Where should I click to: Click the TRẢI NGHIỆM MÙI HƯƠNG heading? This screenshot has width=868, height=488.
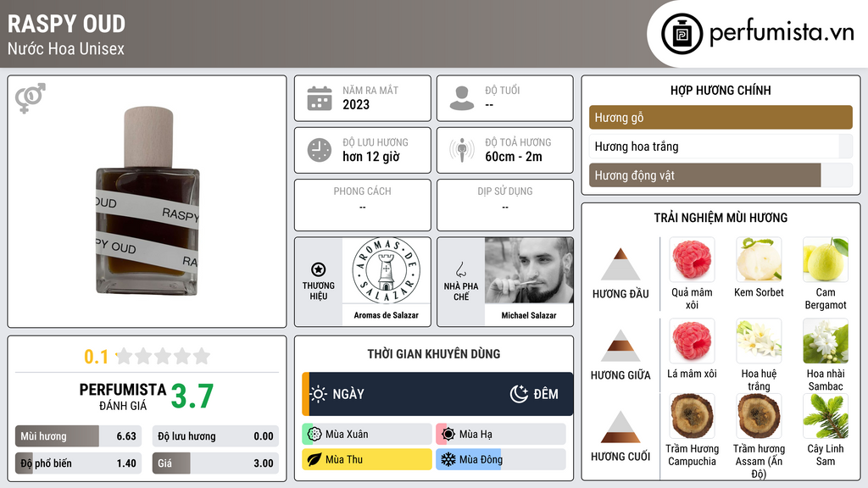coord(721,218)
